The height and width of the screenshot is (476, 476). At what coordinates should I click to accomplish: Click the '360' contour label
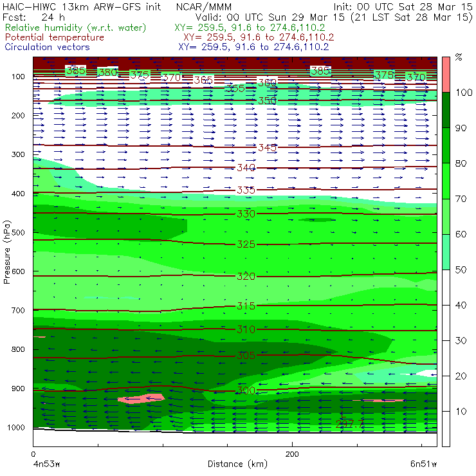[x=267, y=82]
